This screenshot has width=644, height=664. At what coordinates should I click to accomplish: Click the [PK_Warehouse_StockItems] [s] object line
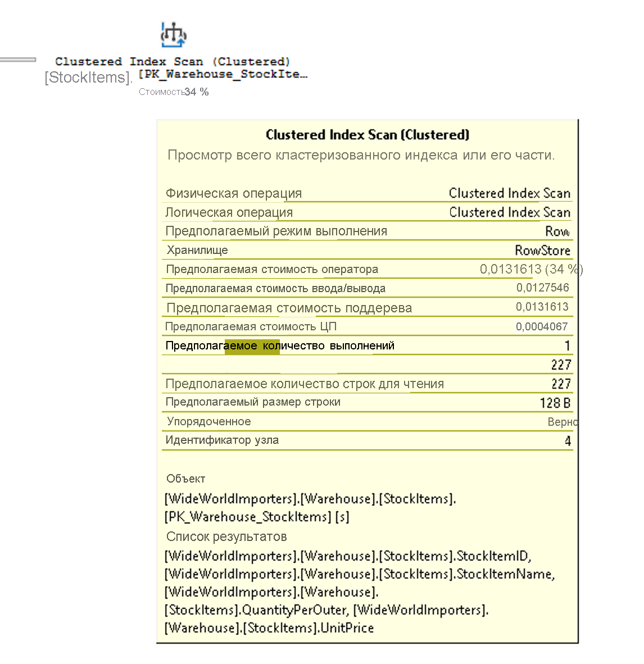pyautogui.click(x=257, y=517)
